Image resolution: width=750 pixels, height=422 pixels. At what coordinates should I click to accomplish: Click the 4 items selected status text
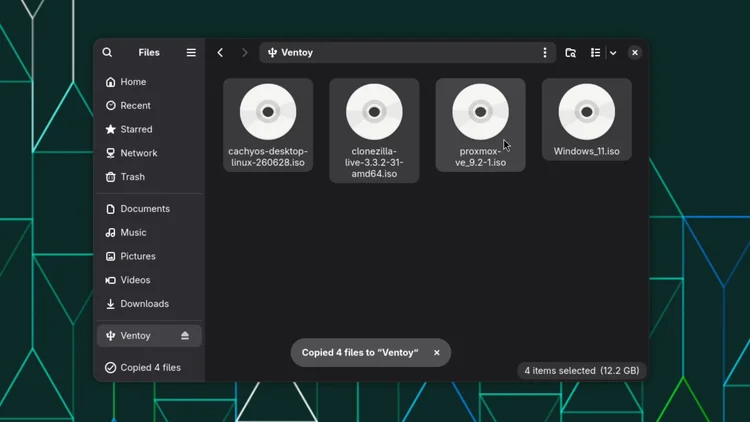(x=582, y=371)
